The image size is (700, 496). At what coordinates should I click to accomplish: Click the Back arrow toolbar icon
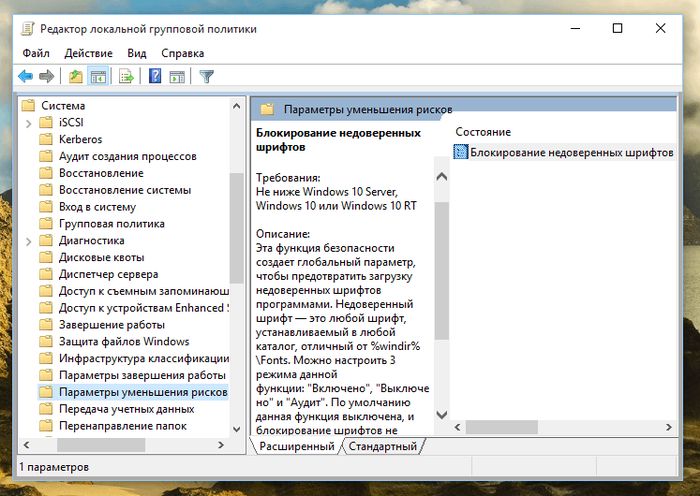tap(25, 76)
